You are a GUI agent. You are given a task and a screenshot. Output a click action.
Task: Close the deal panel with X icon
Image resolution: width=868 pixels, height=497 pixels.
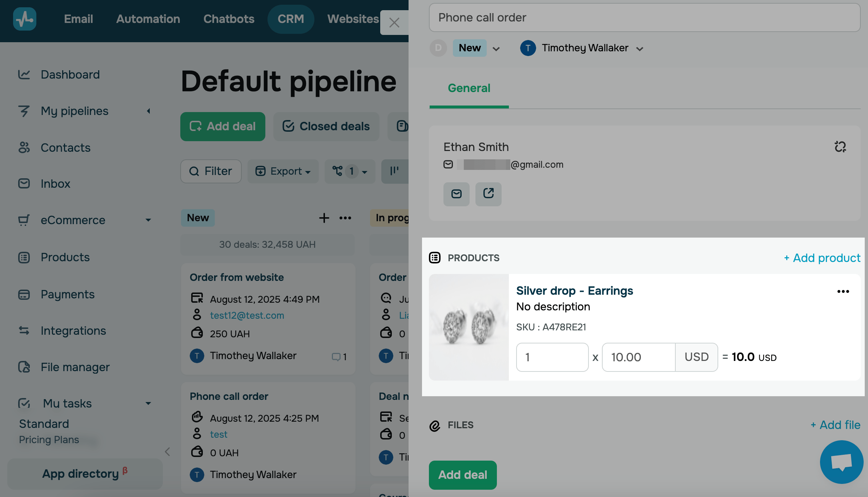[x=394, y=23]
